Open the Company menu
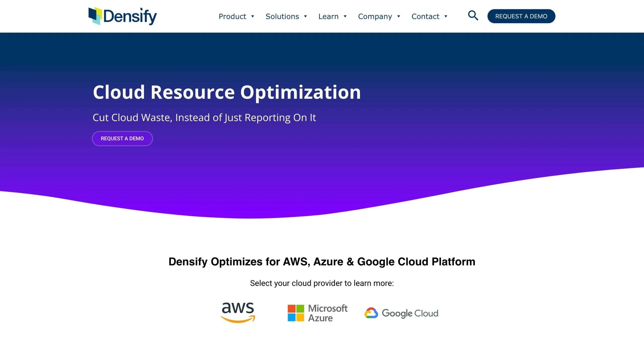Viewport: 644px width, 348px height. pos(375,16)
